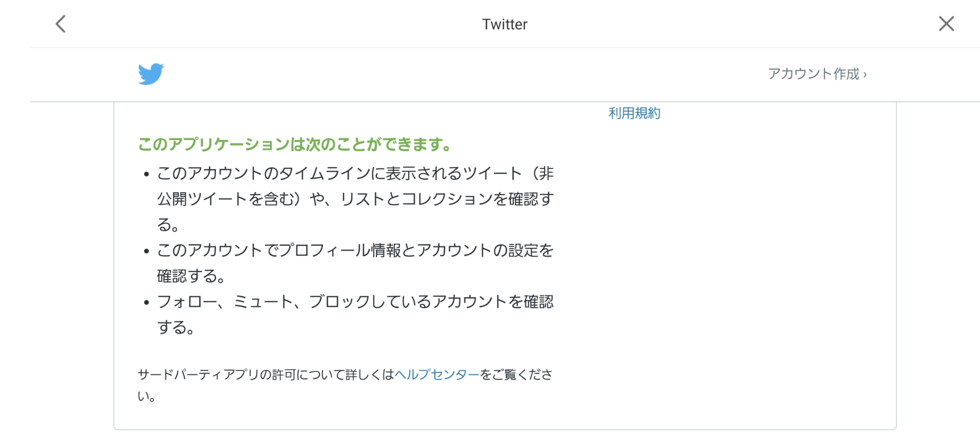Click the green このアプリケーション heading

[294, 144]
